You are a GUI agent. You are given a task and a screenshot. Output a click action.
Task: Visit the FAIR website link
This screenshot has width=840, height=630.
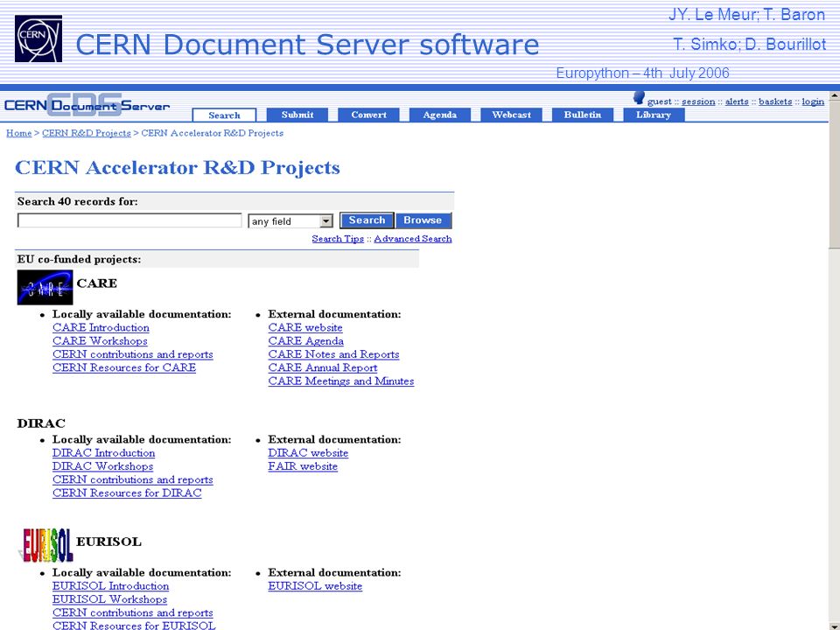point(303,466)
